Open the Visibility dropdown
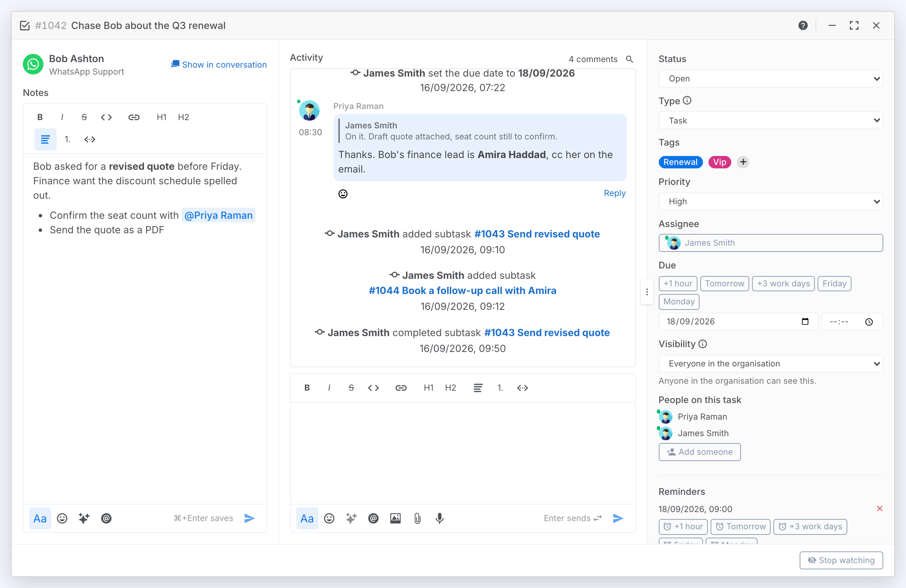This screenshot has height=588, width=906. tap(771, 364)
